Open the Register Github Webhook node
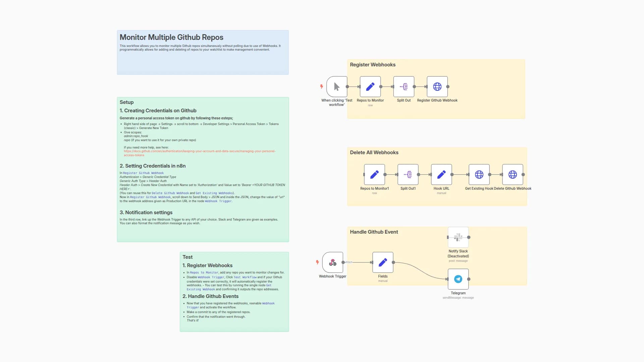Screen dimensions: 644x362 pyautogui.click(x=437, y=86)
